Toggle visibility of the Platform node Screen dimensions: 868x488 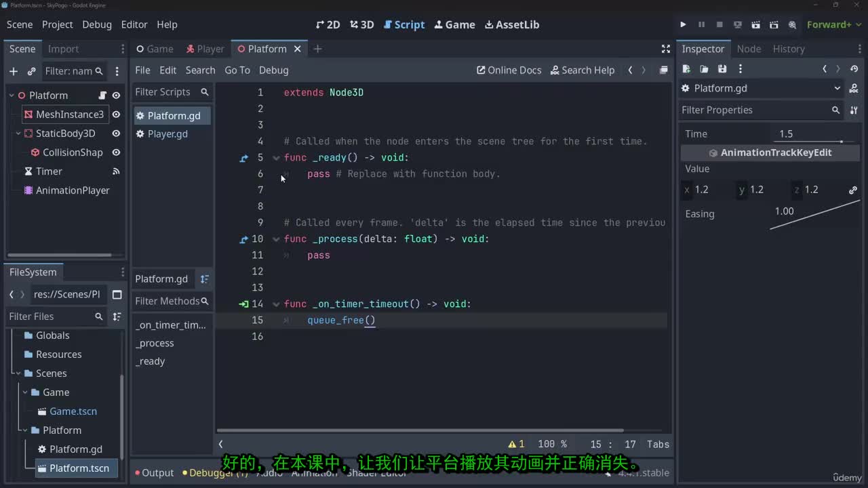pos(116,96)
